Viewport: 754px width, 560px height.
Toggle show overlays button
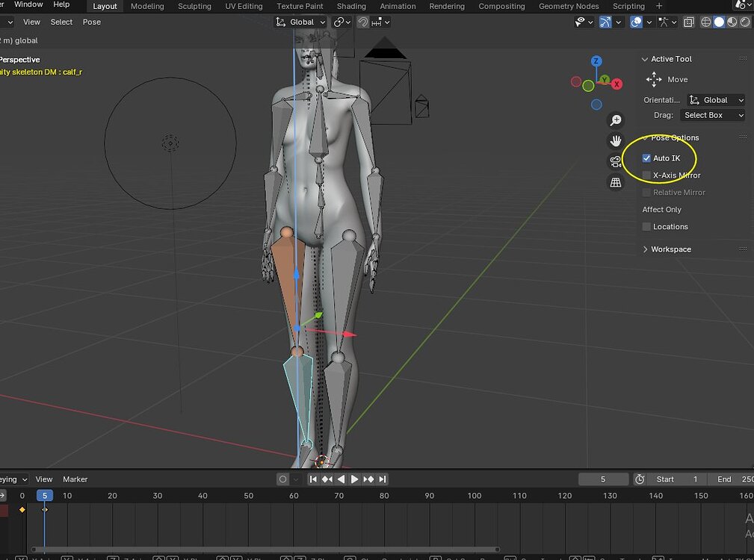(636, 22)
